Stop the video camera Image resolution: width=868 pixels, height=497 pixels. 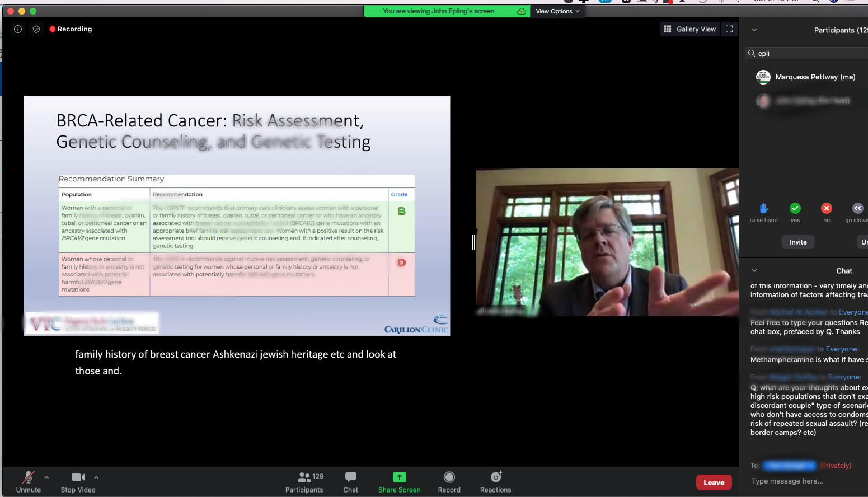point(78,482)
